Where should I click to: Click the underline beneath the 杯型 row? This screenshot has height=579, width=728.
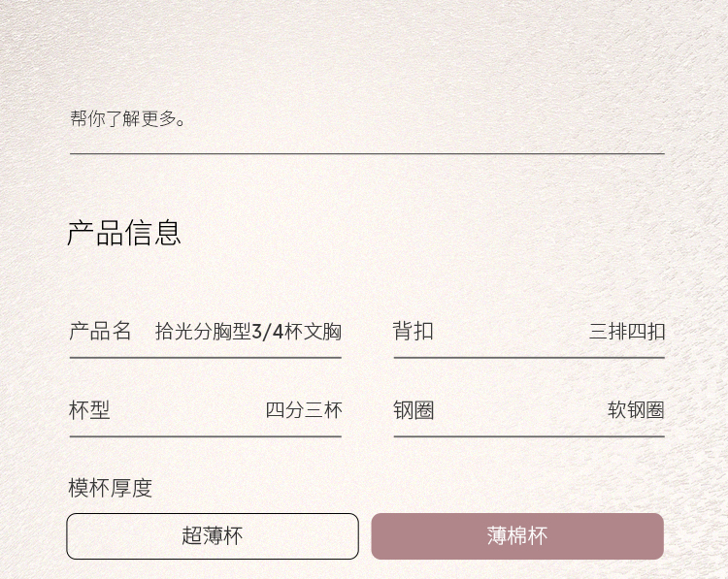click(205, 436)
